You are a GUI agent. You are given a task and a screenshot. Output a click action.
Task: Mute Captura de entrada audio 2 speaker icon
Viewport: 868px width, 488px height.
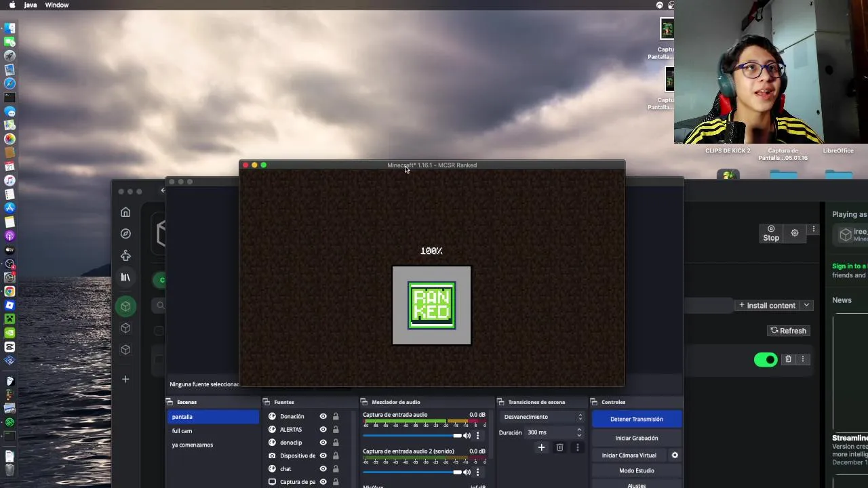(x=467, y=472)
